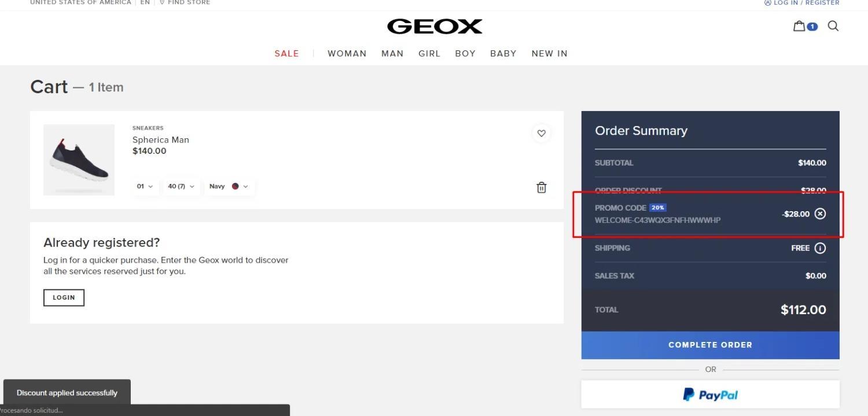Open the GIRL menu
Screen dimensions: 868x416
point(429,53)
